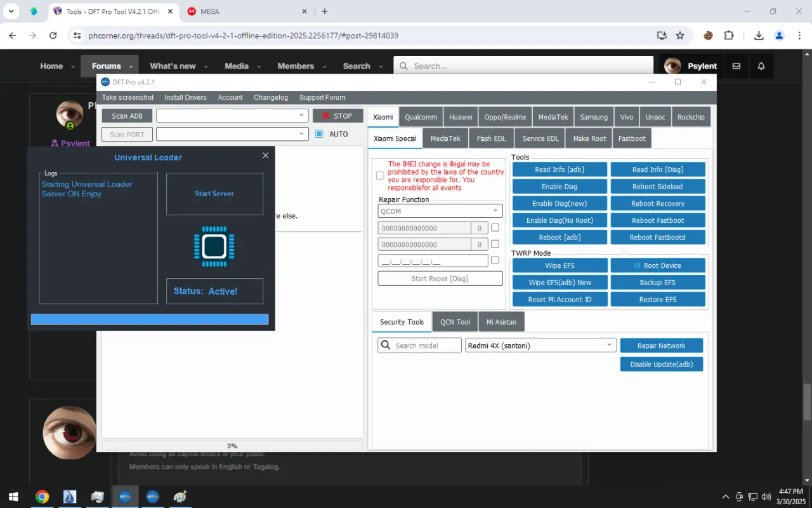The height and width of the screenshot is (508, 812).
Task: Open Chrome from the taskbar
Action: tap(43, 497)
